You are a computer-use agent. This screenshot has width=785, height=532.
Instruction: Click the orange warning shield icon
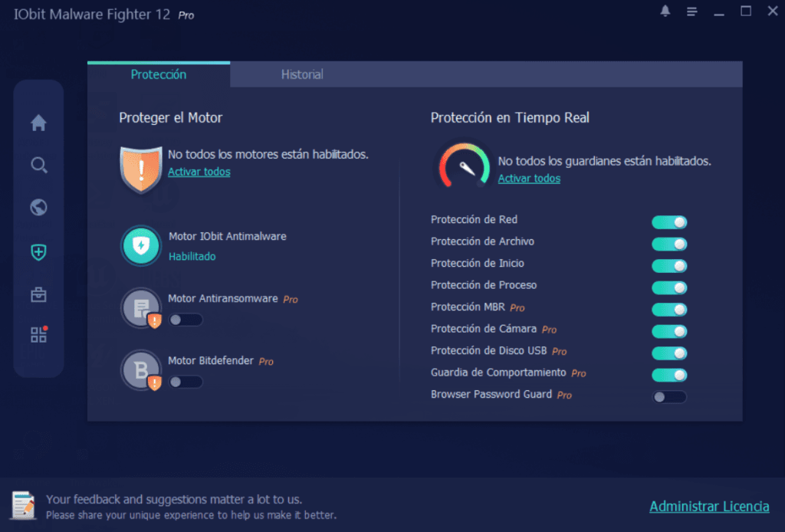point(141,169)
